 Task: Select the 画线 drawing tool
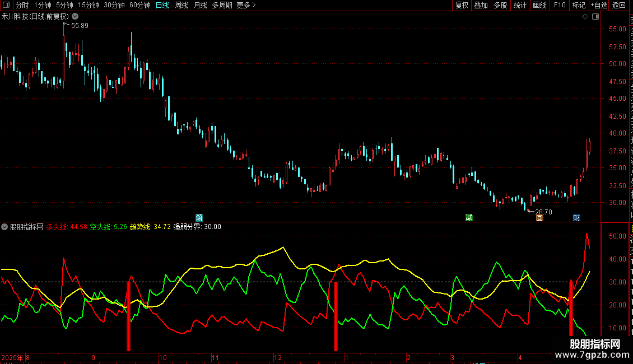[x=540, y=5]
